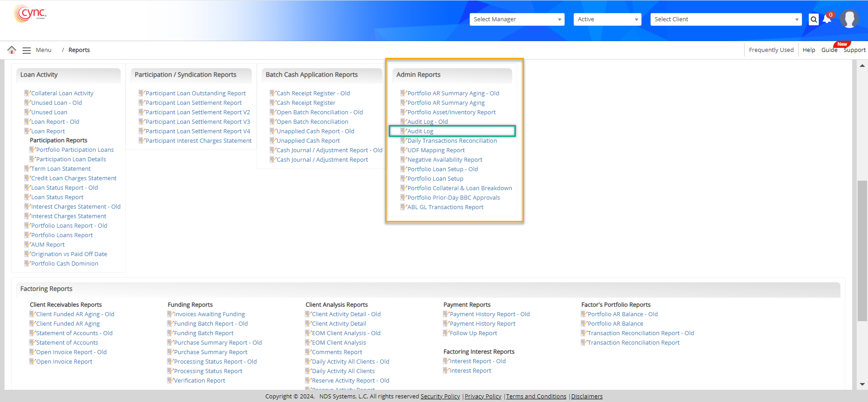This screenshot has width=868, height=402.
Task: Open the Help menu item
Action: [809, 50]
